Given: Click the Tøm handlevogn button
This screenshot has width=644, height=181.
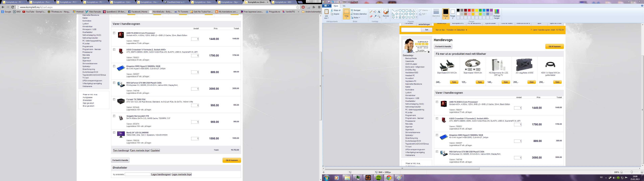Looking at the screenshot, I should [x=121, y=150].
